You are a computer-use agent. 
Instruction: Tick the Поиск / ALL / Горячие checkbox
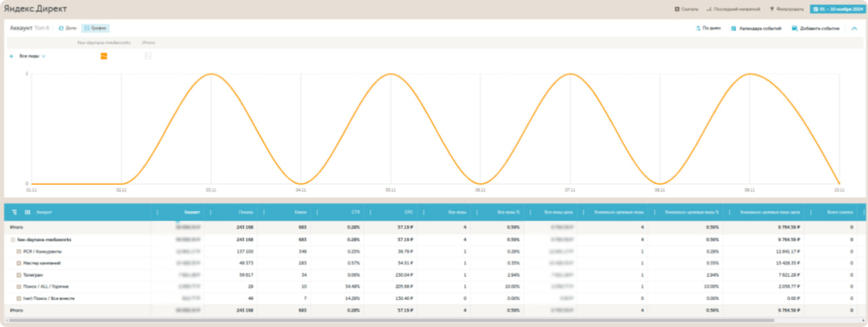19,286
